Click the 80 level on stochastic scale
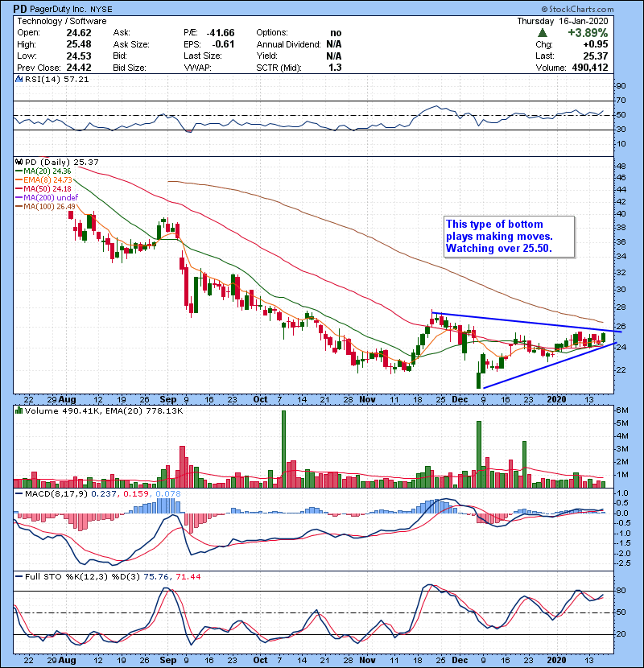644x668 pixels. pyautogui.click(x=621, y=591)
